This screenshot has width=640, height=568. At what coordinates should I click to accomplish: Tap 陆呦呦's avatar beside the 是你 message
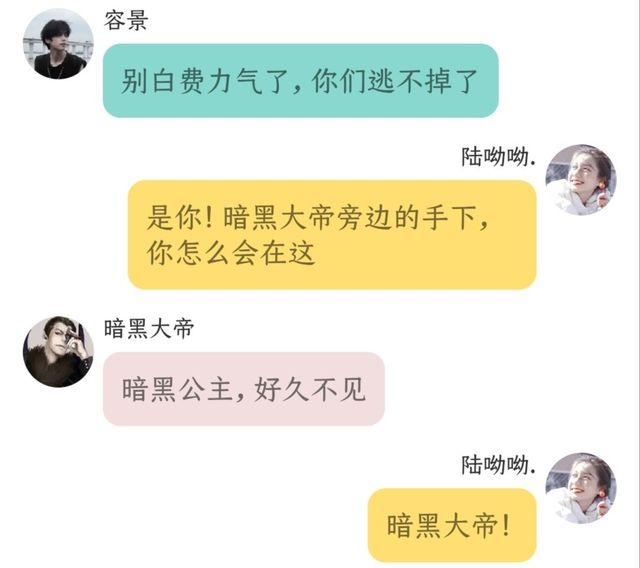pyautogui.click(x=581, y=180)
